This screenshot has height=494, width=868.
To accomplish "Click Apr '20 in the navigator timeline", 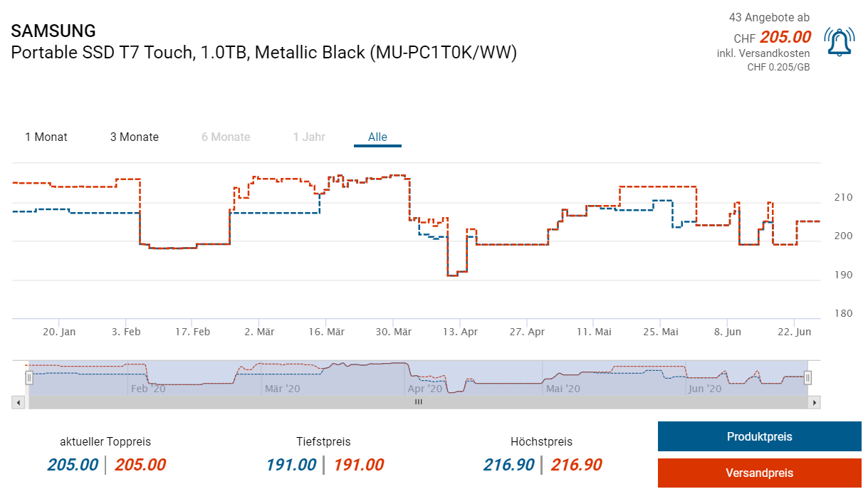I will (x=427, y=389).
